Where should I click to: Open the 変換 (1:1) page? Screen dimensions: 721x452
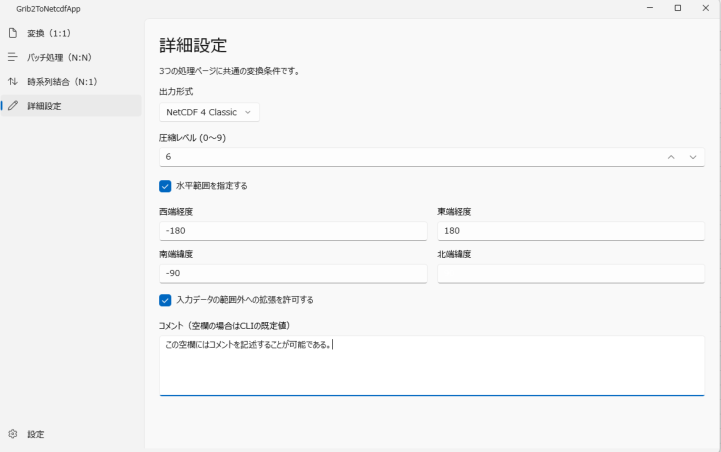[x=71, y=33]
